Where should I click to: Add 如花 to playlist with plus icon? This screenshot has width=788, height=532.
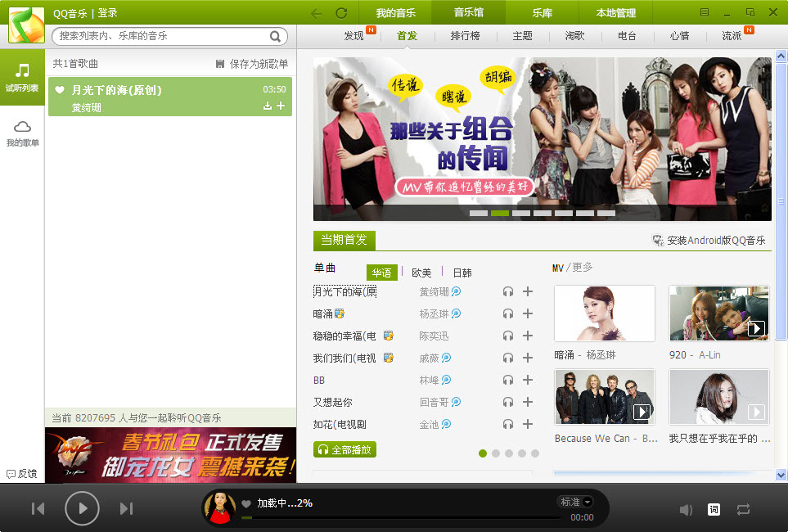point(528,424)
